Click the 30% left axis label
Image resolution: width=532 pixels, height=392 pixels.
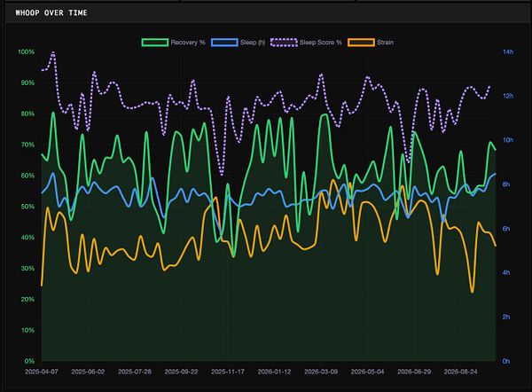tap(27, 268)
